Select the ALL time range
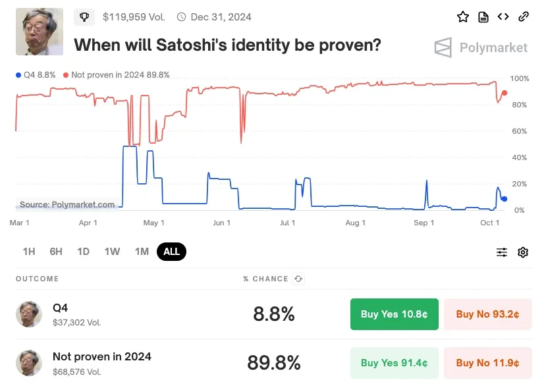This screenshot has width=548, height=392. point(171,252)
